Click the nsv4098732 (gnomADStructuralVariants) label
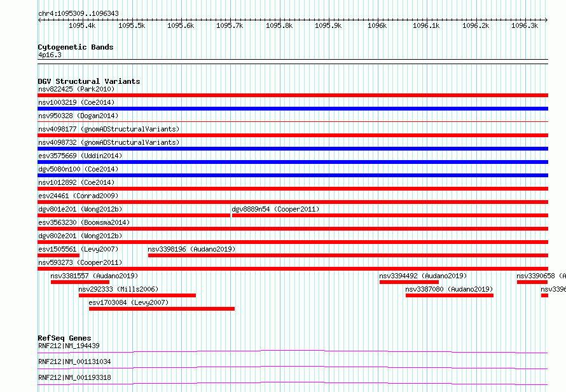Viewport: 566px width, 392px height. click(109, 142)
